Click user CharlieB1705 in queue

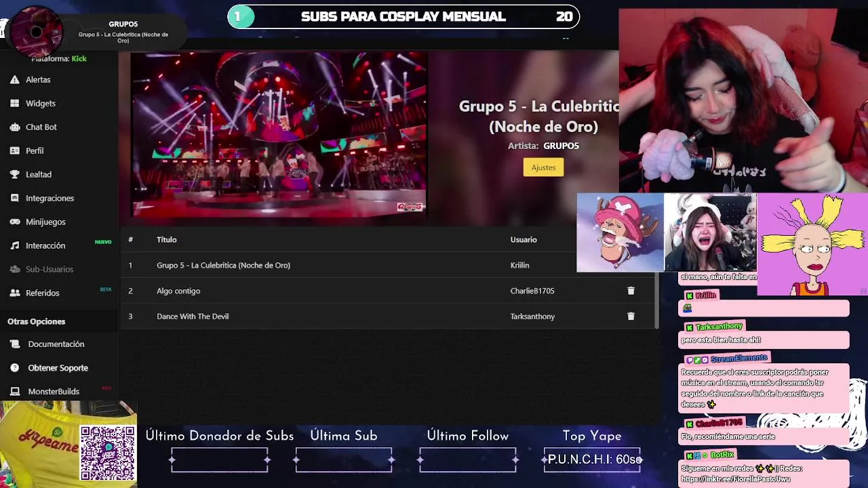(532, 291)
